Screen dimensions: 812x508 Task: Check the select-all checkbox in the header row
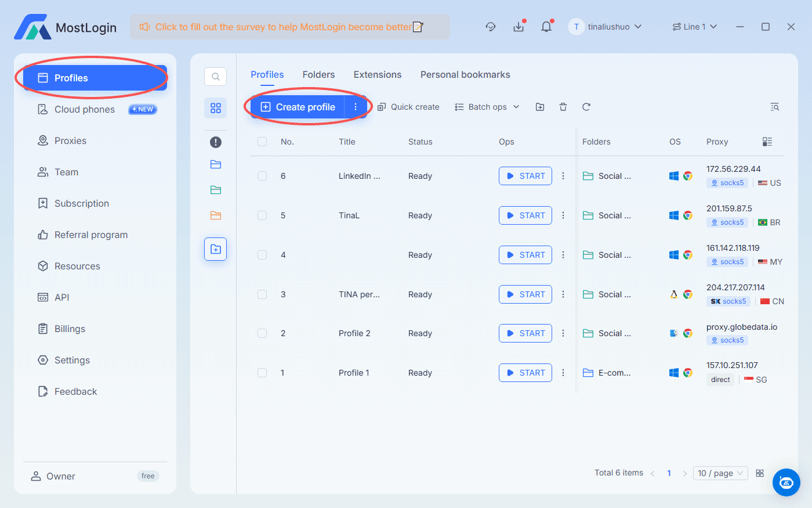(x=262, y=141)
